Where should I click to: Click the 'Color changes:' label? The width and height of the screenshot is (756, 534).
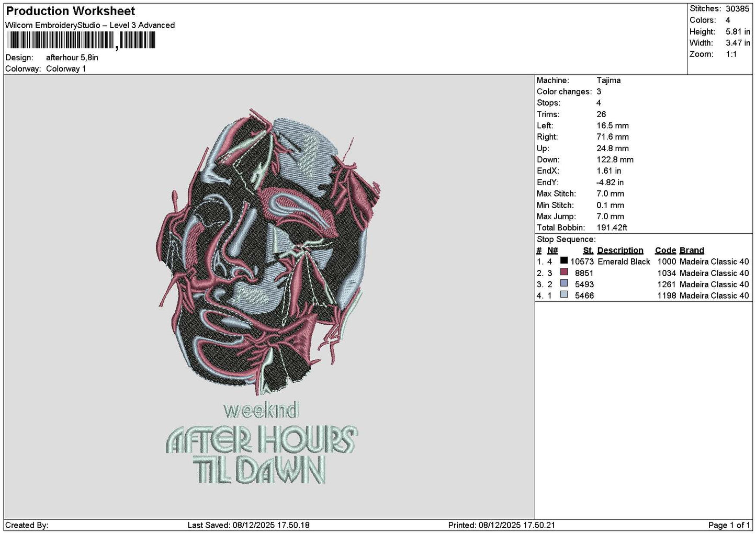pyautogui.click(x=564, y=92)
